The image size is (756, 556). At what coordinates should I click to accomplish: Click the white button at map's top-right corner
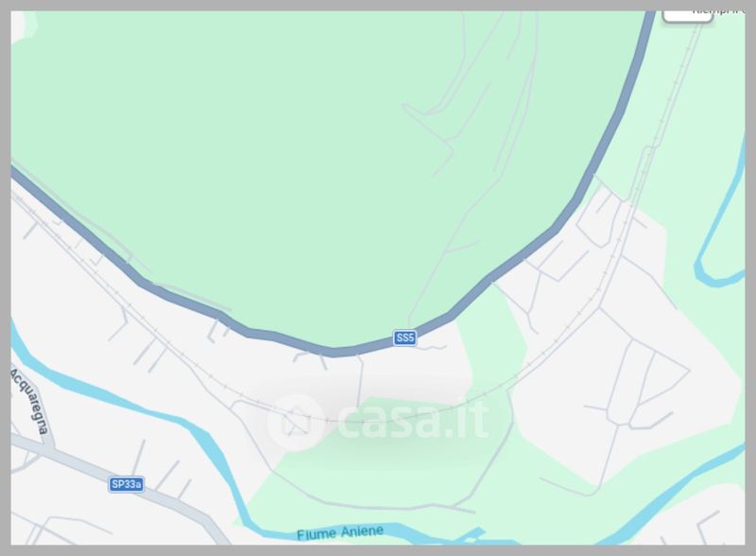(688, 15)
